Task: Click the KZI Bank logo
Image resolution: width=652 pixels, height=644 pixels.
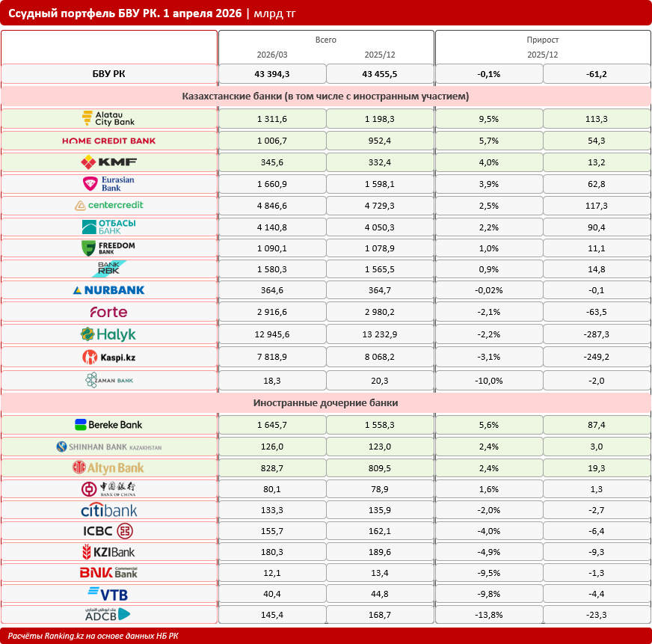Action: [108, 552]
